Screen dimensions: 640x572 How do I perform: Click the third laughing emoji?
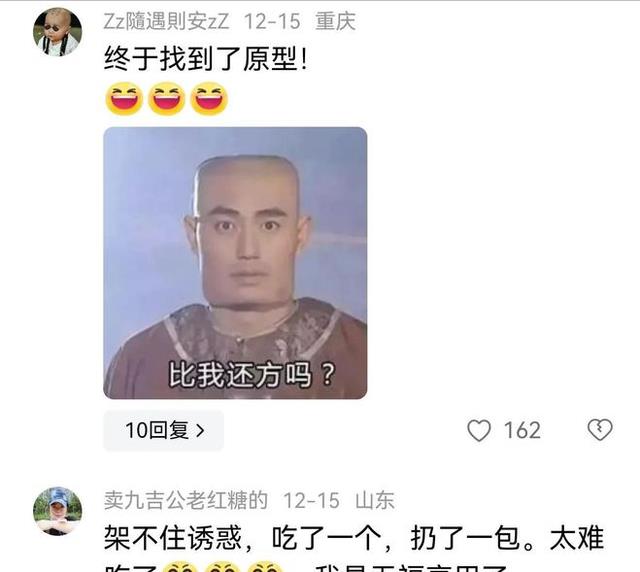tap(209, 98)
